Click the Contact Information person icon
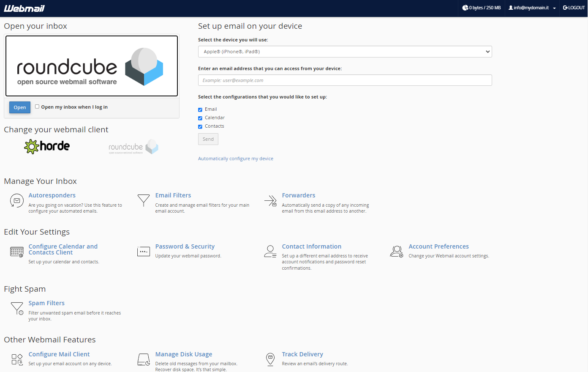Screen dimensions: 588x372 tap(270, 252)
